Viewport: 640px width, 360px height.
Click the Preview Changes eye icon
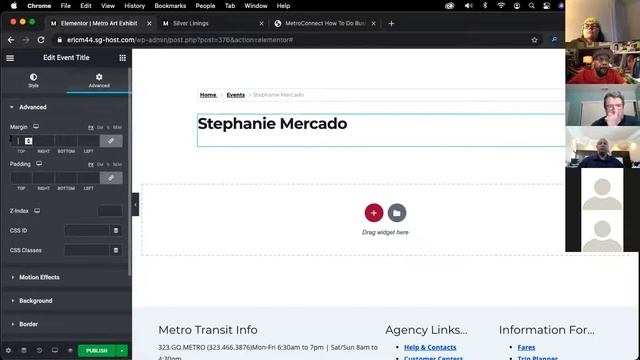(x=70, y=350)
